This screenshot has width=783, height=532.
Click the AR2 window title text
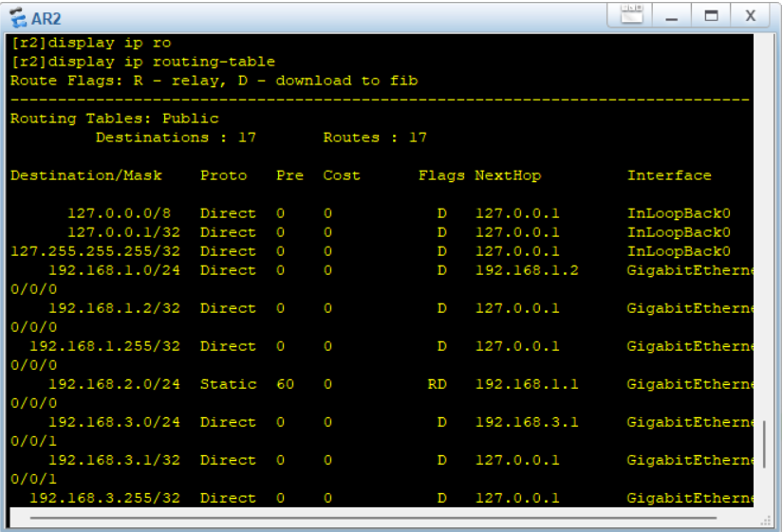[46, 18]
